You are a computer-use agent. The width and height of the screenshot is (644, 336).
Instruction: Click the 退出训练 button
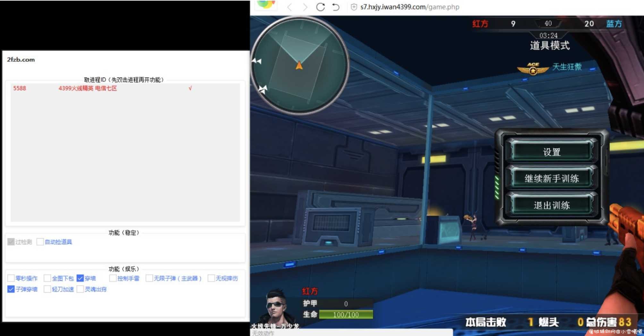point(552,205)
